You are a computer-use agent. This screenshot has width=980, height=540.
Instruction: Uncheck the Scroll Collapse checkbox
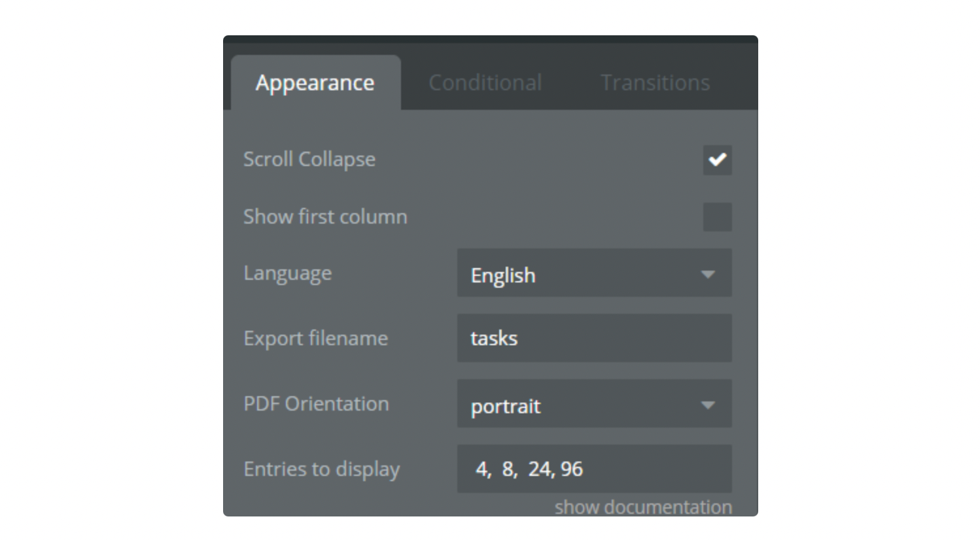[x=717, y=160]
